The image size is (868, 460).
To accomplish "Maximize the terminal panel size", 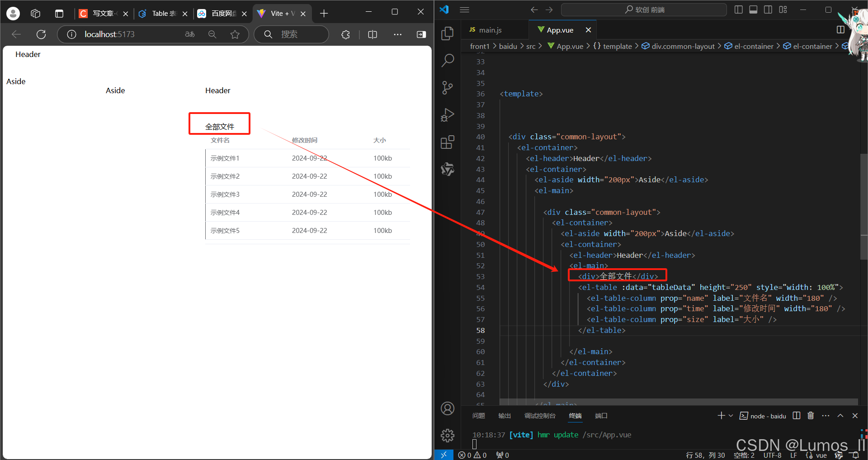I will tap(840, 416).
